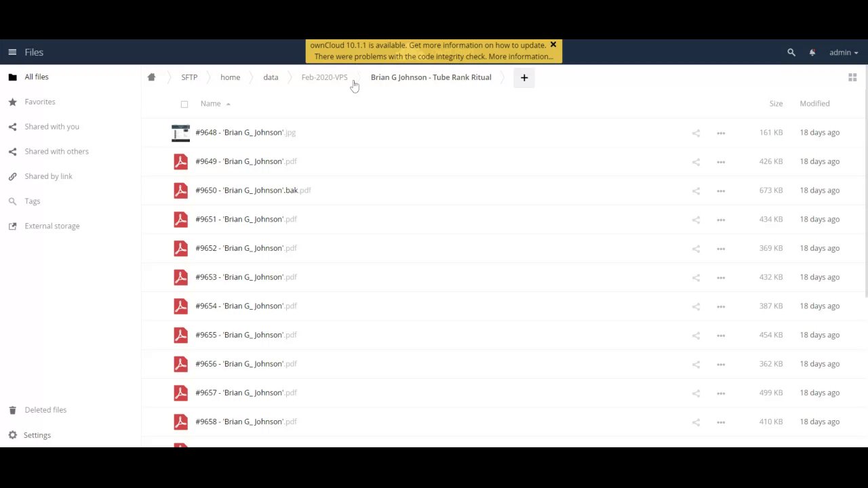Click Settings gear icon in sidebar

point(12,435)
